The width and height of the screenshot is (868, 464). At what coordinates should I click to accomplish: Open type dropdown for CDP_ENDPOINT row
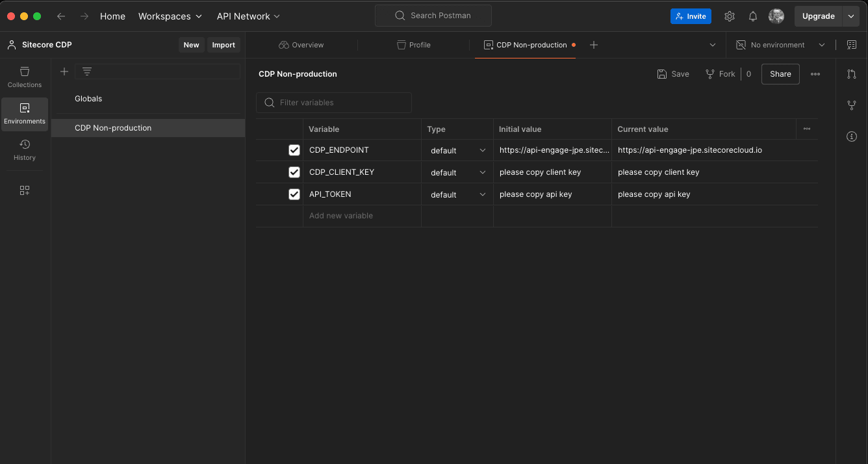pyautogui.click(x=457, y=150)
